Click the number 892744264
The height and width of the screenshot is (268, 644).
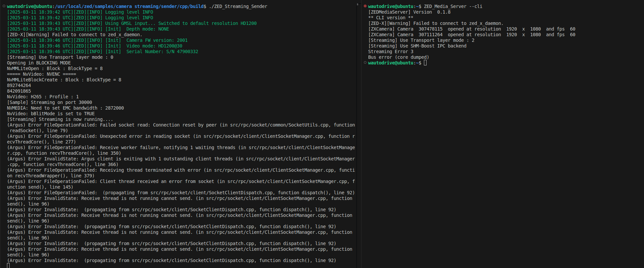19,85
